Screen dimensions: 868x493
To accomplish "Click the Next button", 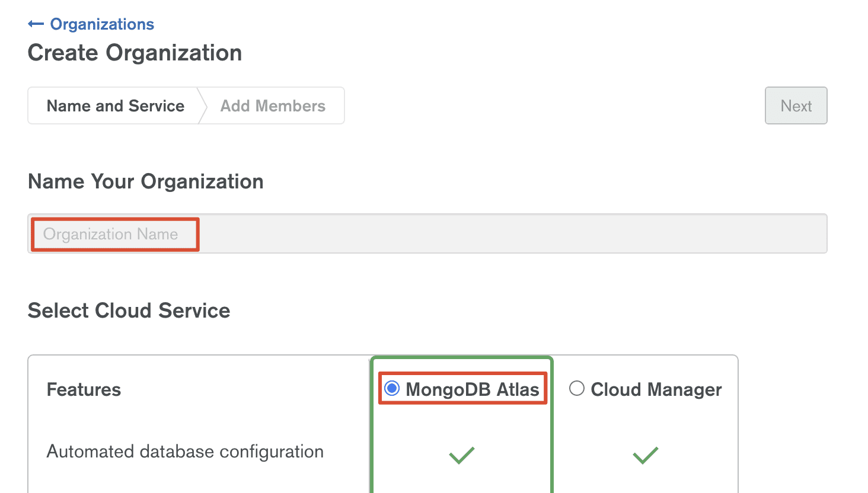I will click(796, 106).
